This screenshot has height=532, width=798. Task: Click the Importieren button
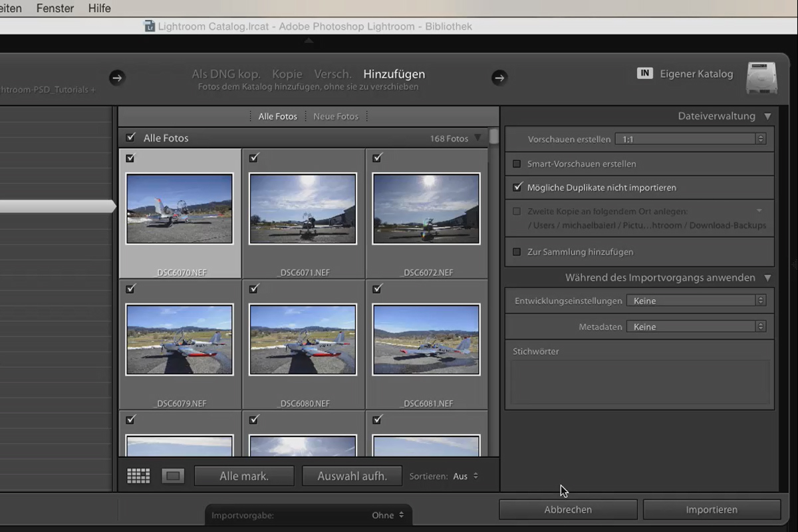(x=712, y=510)
